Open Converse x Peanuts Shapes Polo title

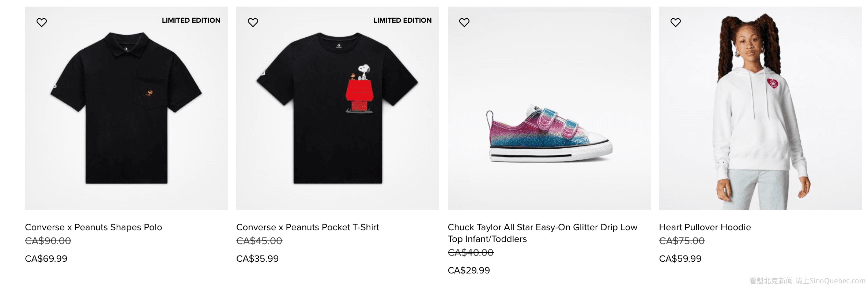(x=93, y=227)
